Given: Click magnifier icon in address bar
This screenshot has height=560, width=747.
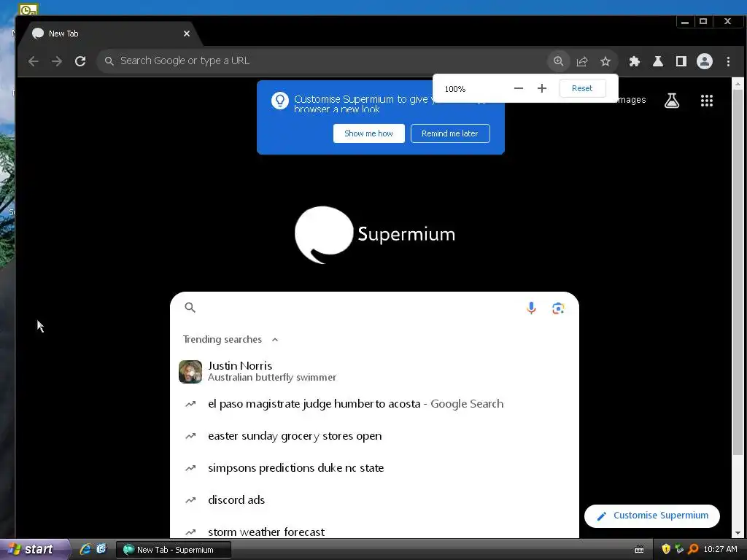Looking at the screenshot, I should [109, 61].
